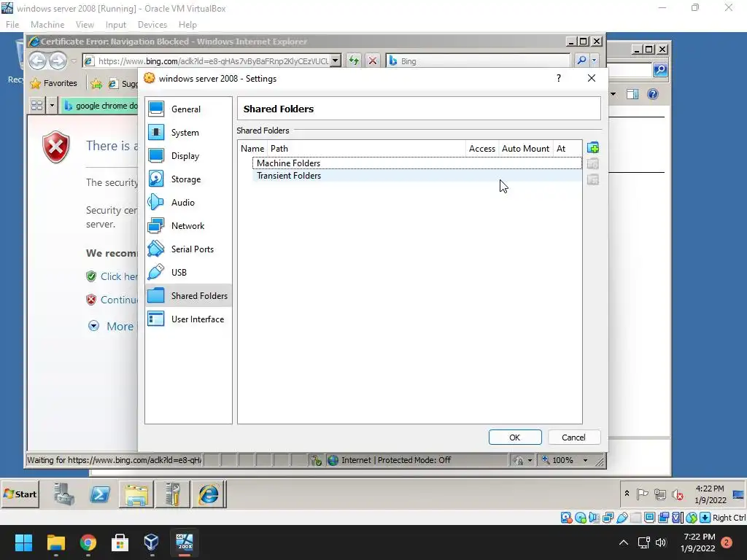Click the IE refresh button
Screen dimensions: 747x560
pyautogui.click(x=354, y=61)
